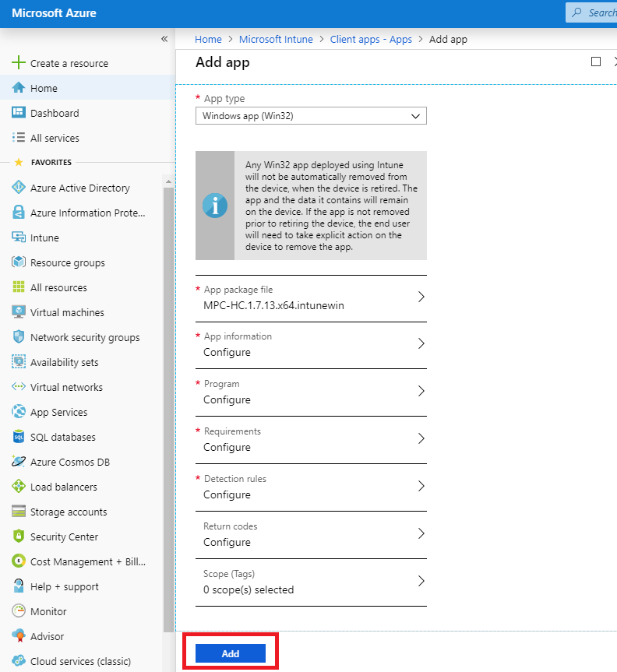Click the Azure Cosmos DB icon

(x=19, y=461)
